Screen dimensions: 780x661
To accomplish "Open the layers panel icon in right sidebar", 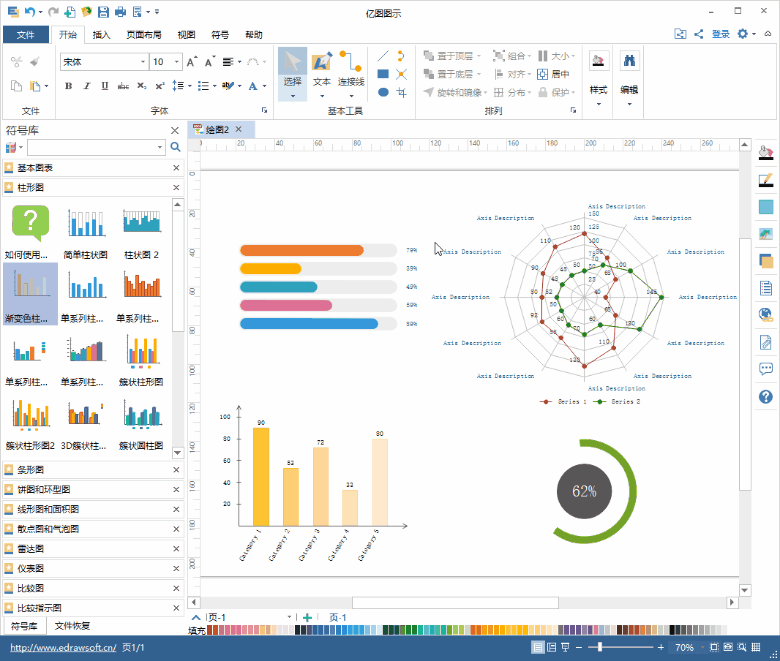I will point(766,260).
